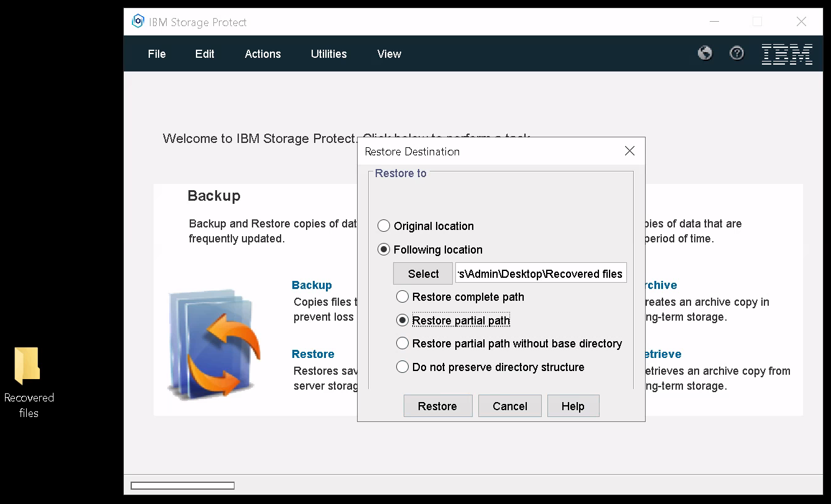Open the Archive link on the main page
The height and width of the screenshot is (504, 831).
click(x=661, y=285)
